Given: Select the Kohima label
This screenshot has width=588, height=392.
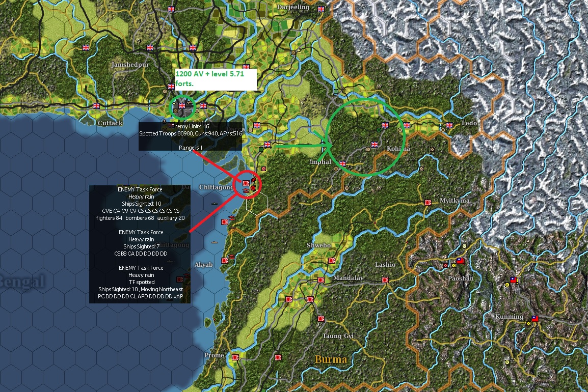Looking at the screenshot, I should click(x=398, y=149).
